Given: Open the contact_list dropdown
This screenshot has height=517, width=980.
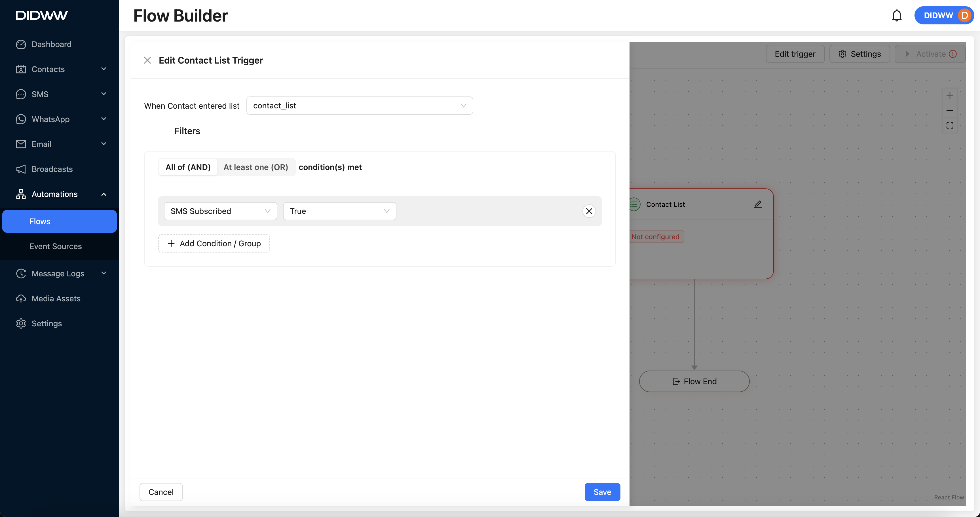Looking at the screenshot, I should (359, 106).
